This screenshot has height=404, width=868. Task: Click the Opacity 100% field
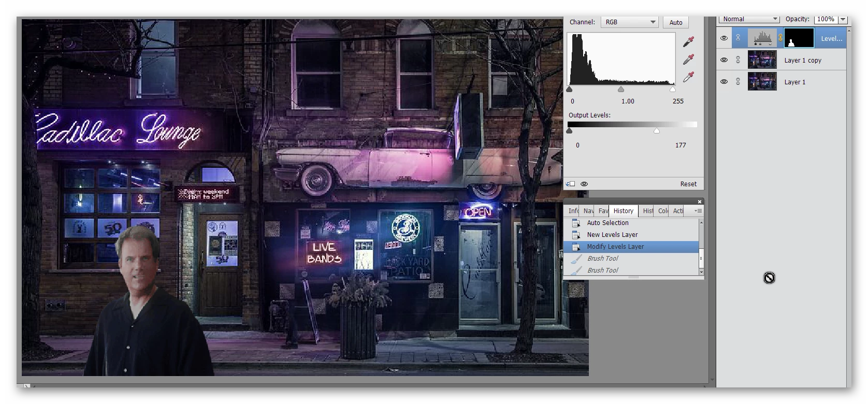coord(826,19)
